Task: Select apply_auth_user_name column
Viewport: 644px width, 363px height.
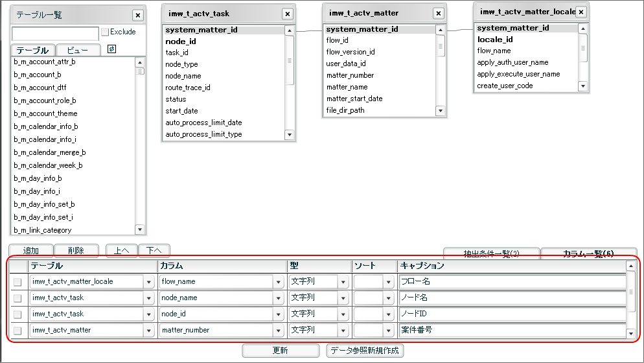Action: click(512, 62)
